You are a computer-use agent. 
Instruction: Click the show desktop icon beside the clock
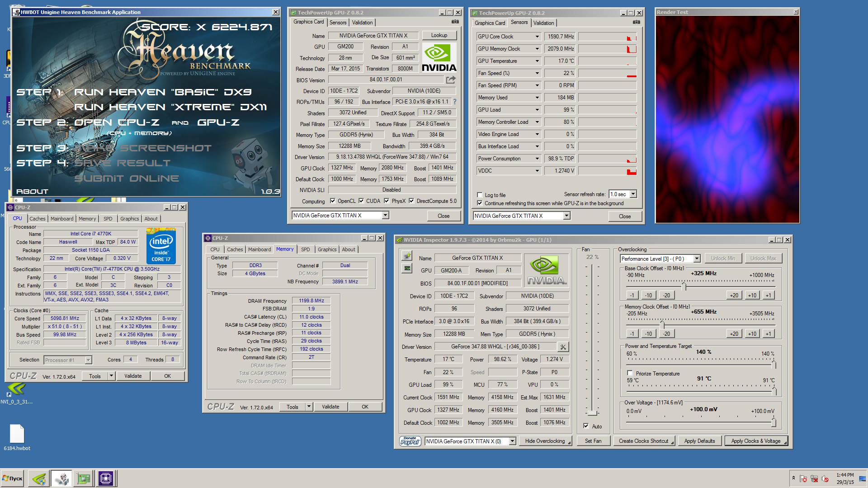(863, 479)
